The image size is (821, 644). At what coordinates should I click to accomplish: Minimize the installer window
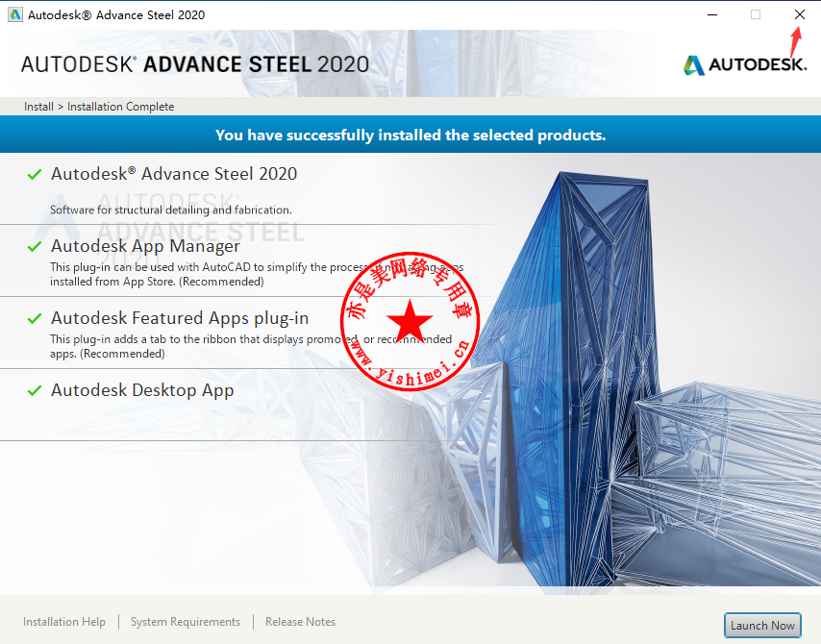(x=712, y=14)
